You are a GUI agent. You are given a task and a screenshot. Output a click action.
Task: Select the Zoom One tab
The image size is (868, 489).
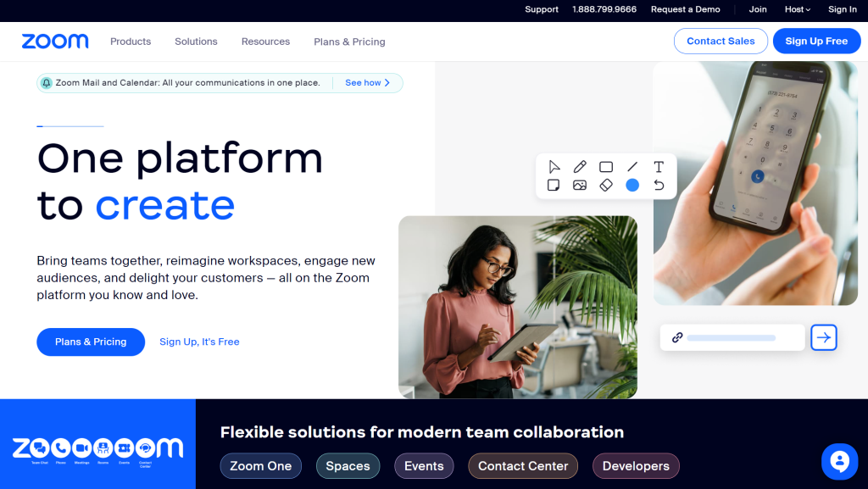pyautogui.click(x=261, y=466)
